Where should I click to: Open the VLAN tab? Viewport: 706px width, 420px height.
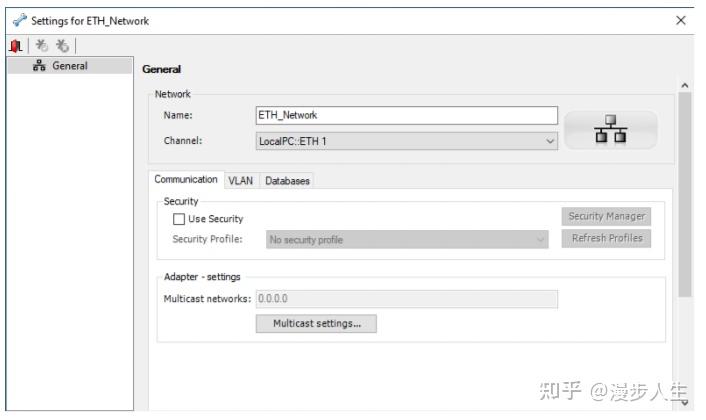point(240,181)
